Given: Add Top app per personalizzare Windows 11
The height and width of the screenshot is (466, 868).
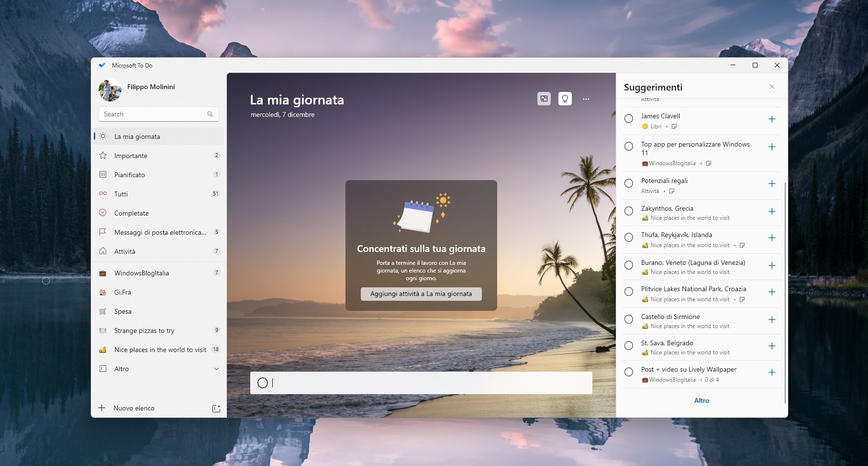Looking at the screenshot, I should coord(772,147).
